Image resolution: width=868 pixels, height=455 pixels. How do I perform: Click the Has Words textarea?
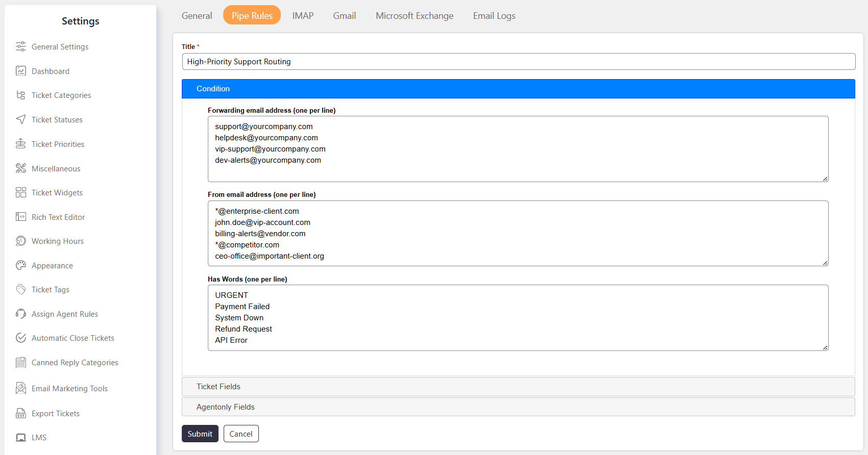point(518,318)
